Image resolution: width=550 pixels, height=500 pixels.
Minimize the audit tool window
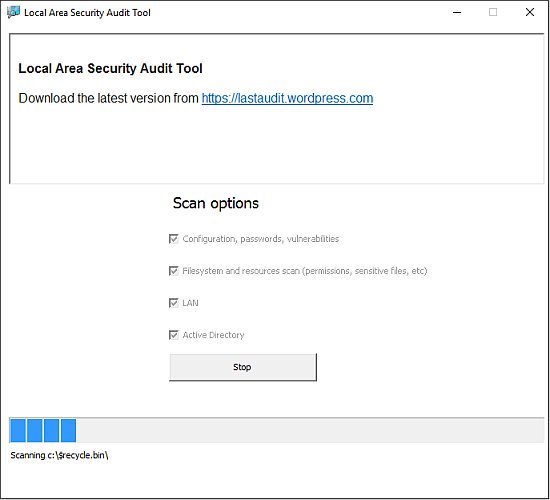(457, 12)
